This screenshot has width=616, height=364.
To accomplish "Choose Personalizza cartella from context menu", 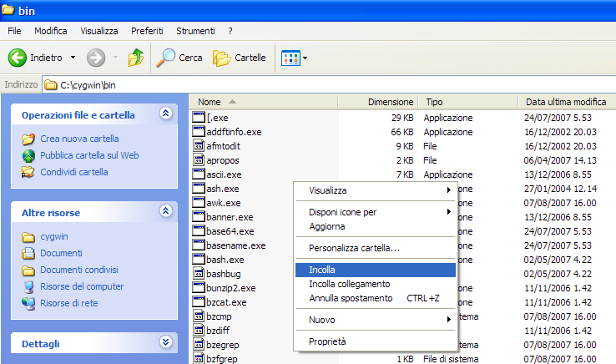I will pos(376,248).
